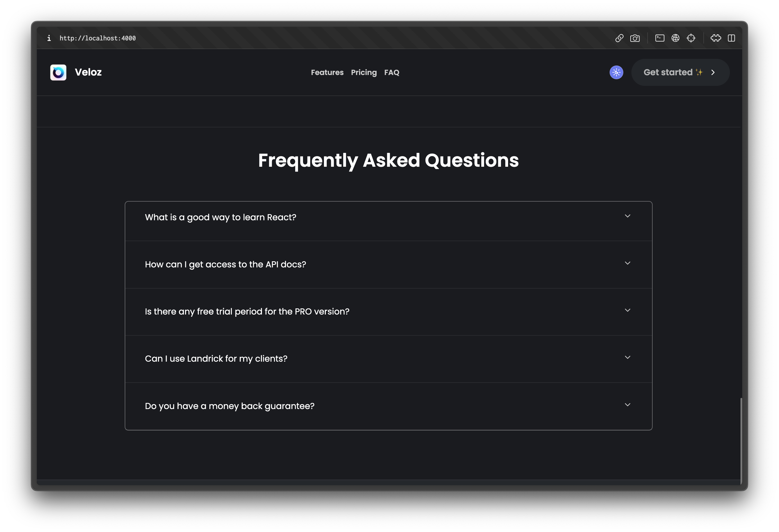Open the terminal console icon
The height and width of the screenshot is (532, 779).
[660, 38]
